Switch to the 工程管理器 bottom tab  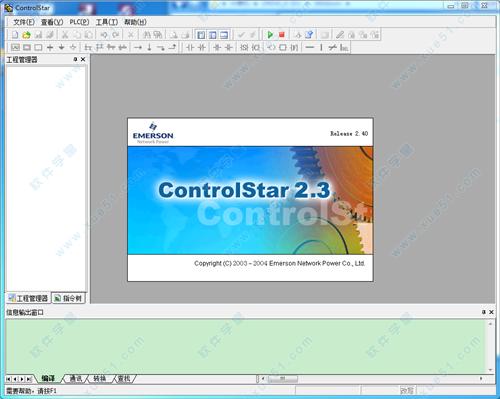coord(28,298)
